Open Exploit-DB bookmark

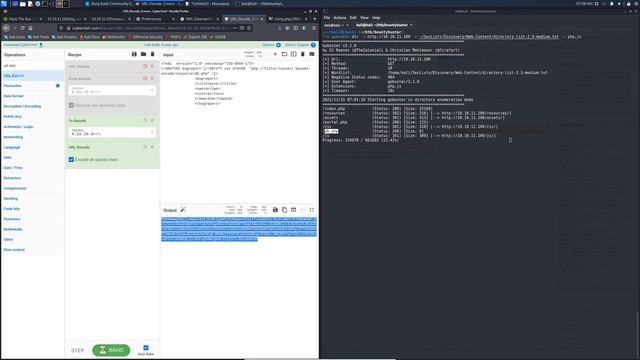pyautogui.click(x=196, y=37)
